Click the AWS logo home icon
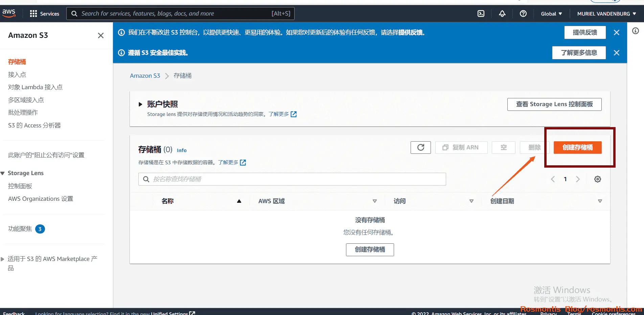 tap(9, 14)
